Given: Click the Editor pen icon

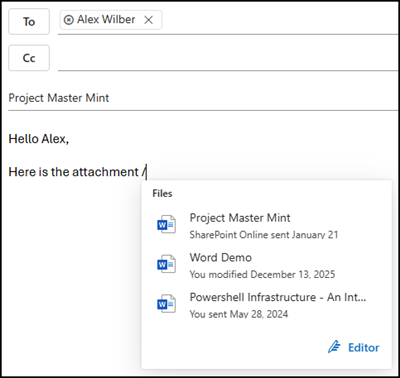Looking at the screenshot, I should point(334,347).
